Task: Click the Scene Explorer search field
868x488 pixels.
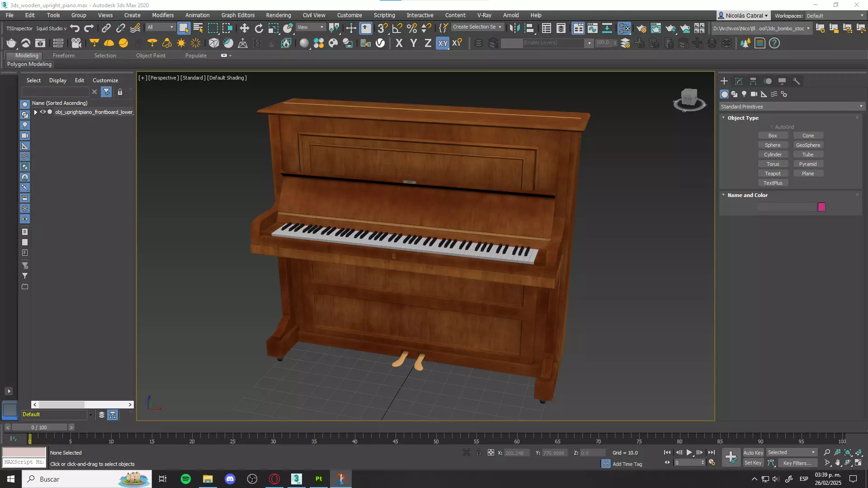Action: point(55,92)
